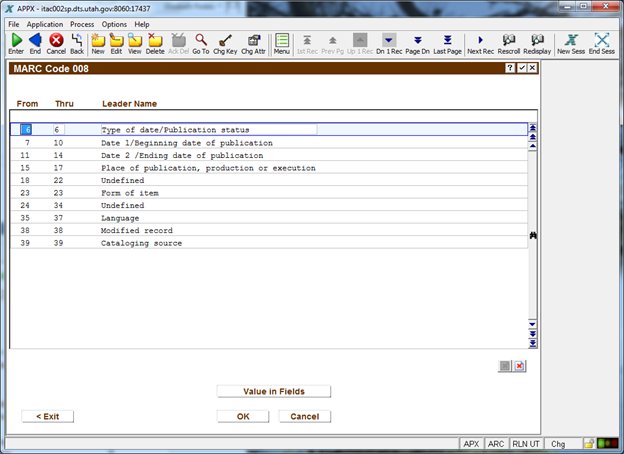Start a New Sess from toolbar
624x454 pixels.
pos(571,43)
